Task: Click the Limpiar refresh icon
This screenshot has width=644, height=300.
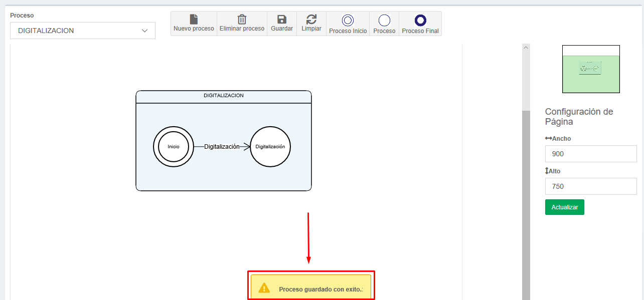Action: 311,20
